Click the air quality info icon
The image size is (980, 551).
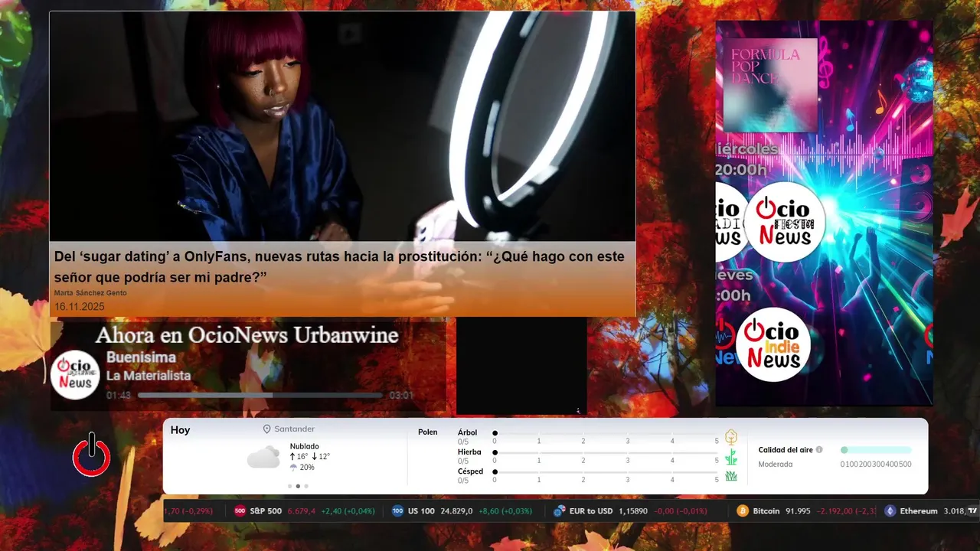coord(819,450)
